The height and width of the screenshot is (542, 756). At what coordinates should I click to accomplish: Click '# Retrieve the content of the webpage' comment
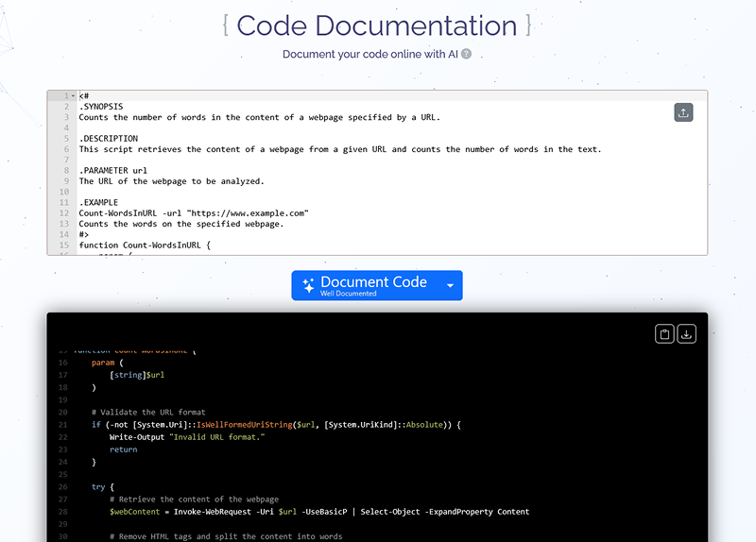click(195, 500)
